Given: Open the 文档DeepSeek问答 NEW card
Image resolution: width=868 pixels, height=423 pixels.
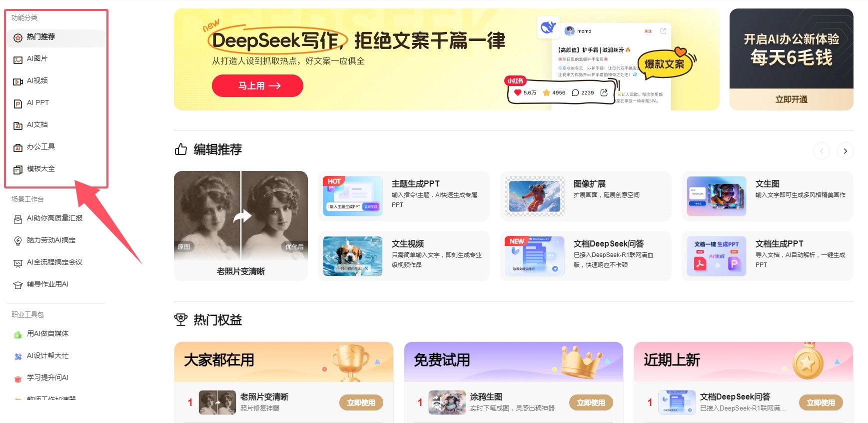Looking at the screenshot, I should pos(585,256).
